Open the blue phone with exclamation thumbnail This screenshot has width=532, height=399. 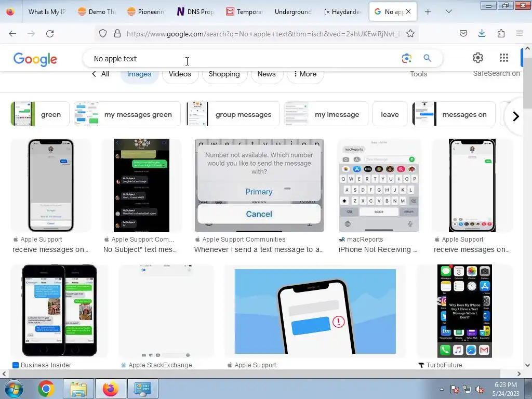[x=315, y=311]
